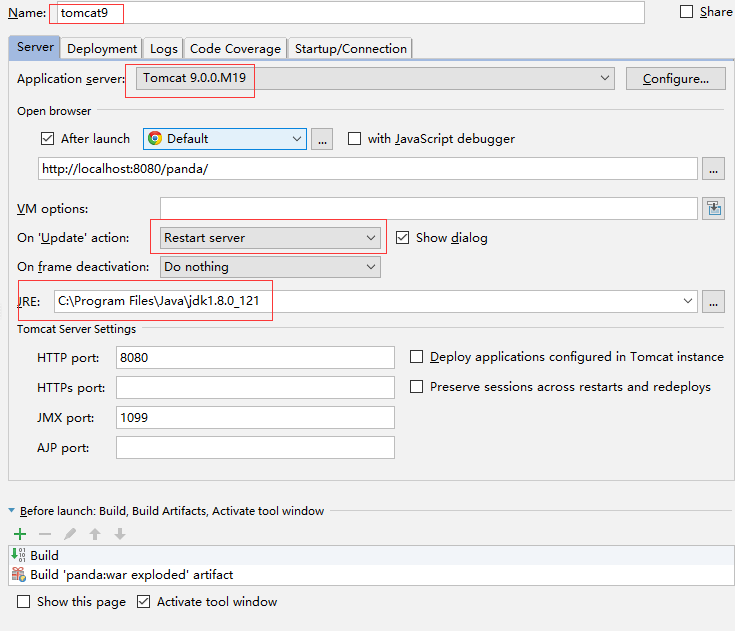Open browse button next to browser dropdown
The image size is (735, 631).
pos(322,139)
